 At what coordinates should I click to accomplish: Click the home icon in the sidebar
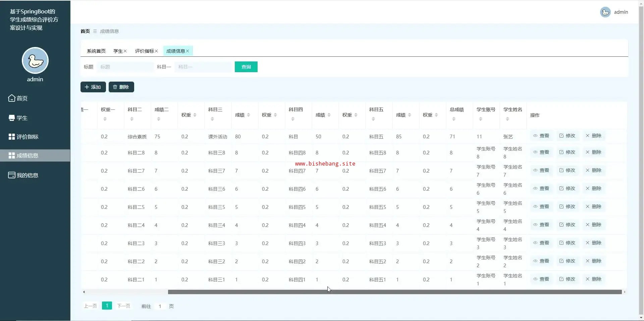[x=12, y=98]
